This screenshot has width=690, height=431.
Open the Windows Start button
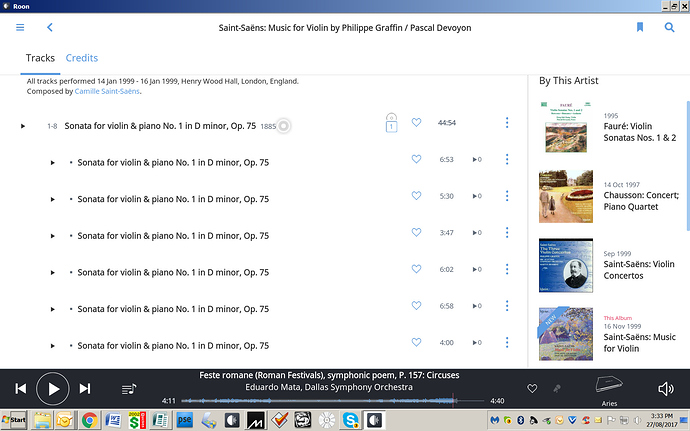click(x=14, y=420)
